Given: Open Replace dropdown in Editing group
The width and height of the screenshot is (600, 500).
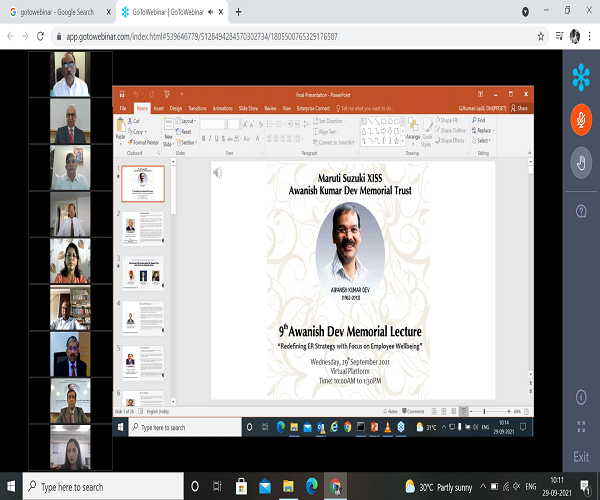Looking at the screenshot, I should (483, 130).
